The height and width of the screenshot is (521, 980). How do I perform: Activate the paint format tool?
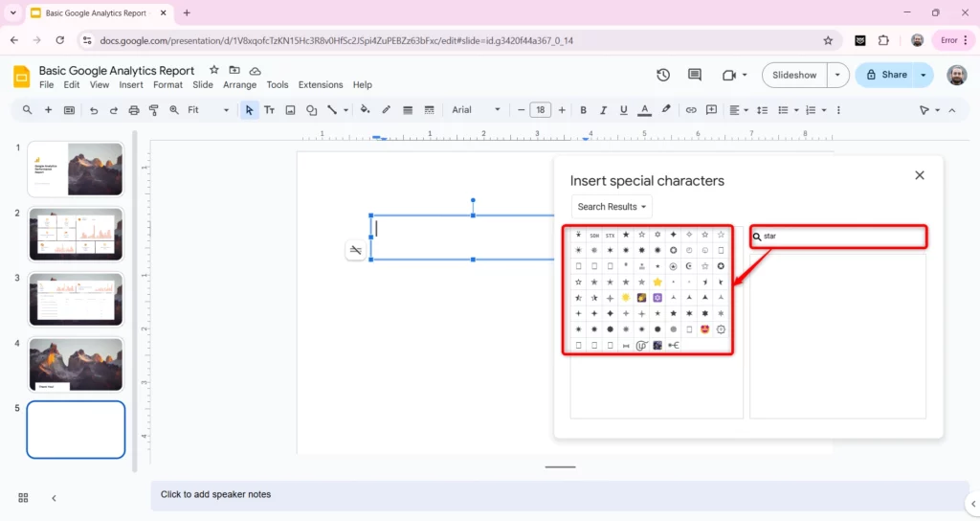tap(154, 110)
